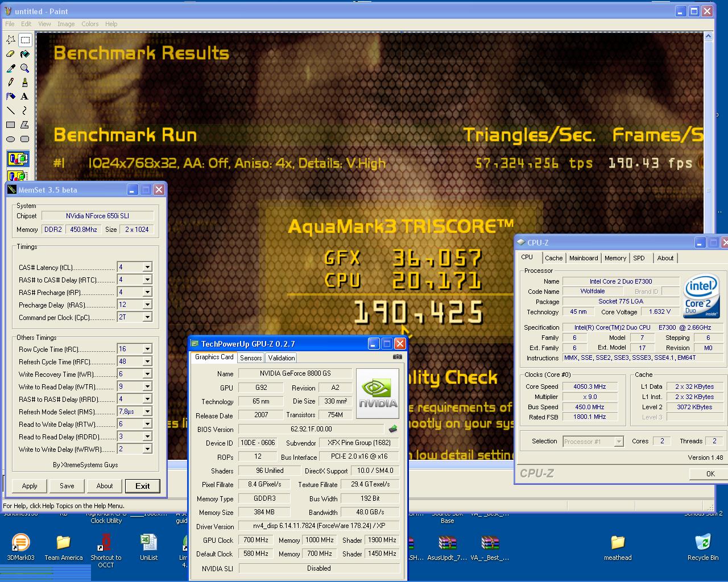Click CPU-Z Core Speed value 4050.3 MHz
Image resolution: width=728 pixels, height=582 pixels.
coord(590,386)
